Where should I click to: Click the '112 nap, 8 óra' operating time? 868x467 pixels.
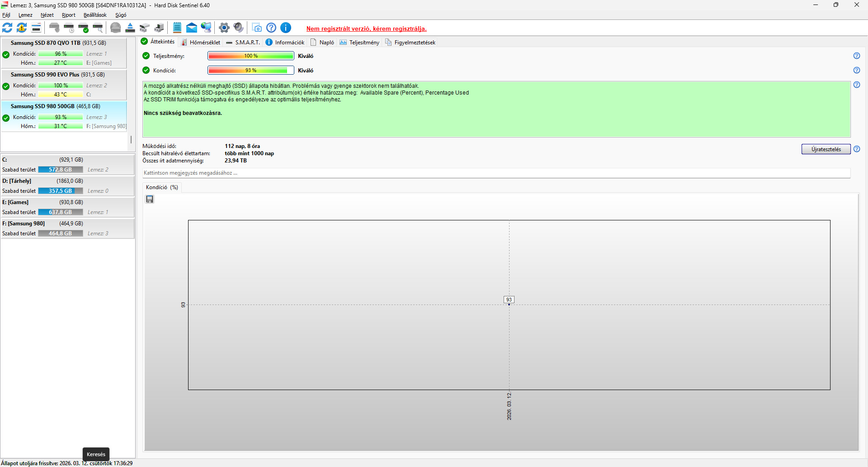pyautogui.click(x=242, y=146)
